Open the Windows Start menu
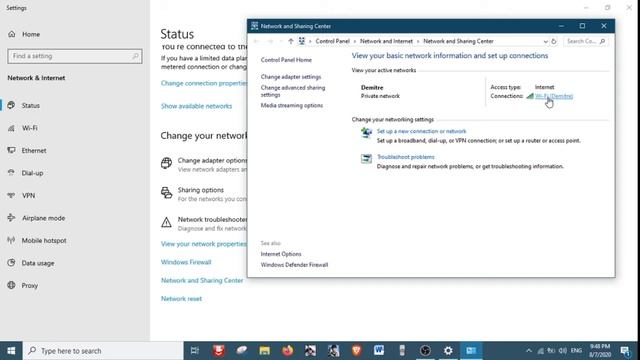Screen dimensions: 640x360 [x=11, y=351]
